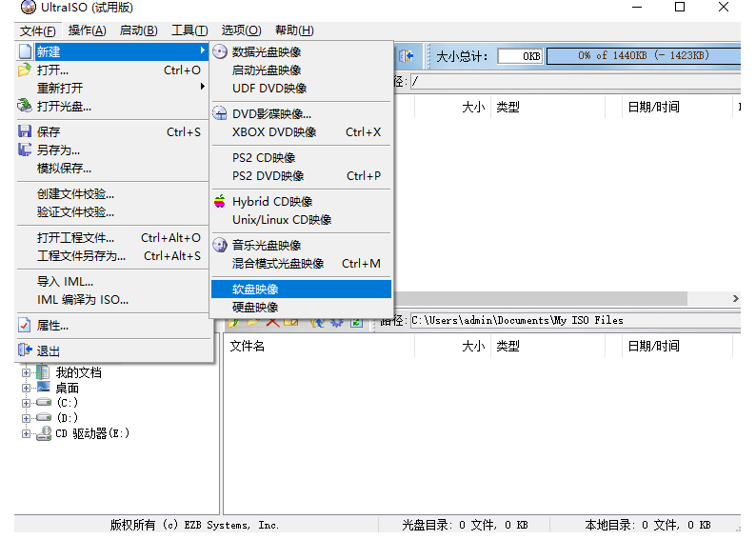Screen dimensions: 756x540
Task: Click the image path field showing /
Action: click(575, 82)
